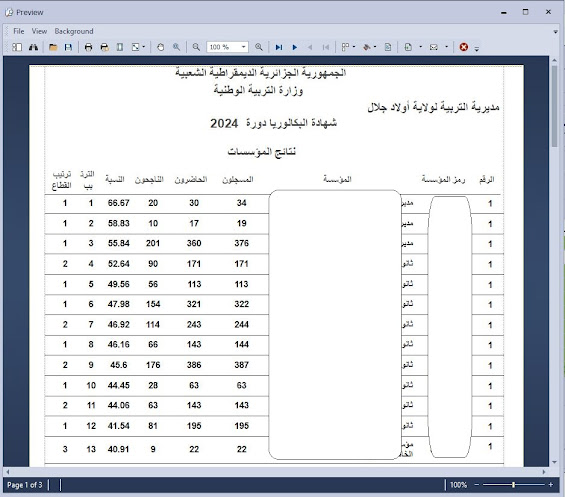This screenshot has width=565, height=497.
Task: Save the document with floppy icon
Action: (68, 47)
